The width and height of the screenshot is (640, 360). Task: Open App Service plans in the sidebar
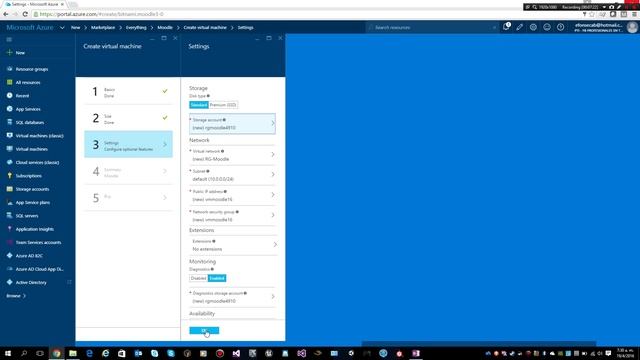point(33,202)
